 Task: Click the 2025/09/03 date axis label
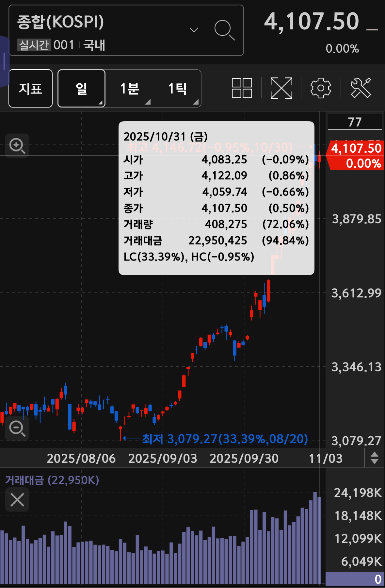[x=163, y=458]
